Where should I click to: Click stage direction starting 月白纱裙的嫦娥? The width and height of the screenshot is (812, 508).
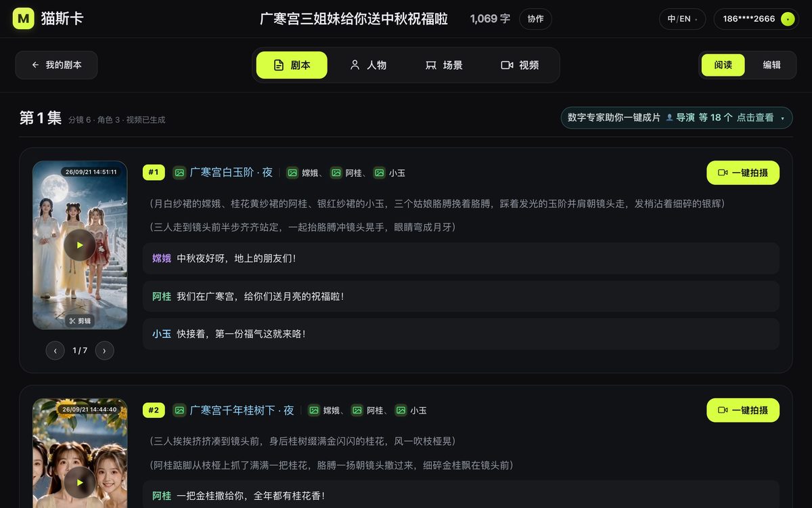(436, 204)
